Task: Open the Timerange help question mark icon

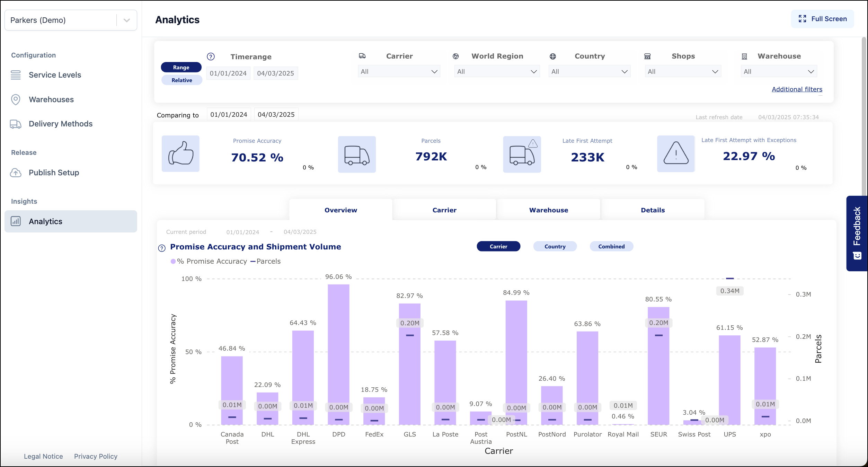Action: [211, 56]
